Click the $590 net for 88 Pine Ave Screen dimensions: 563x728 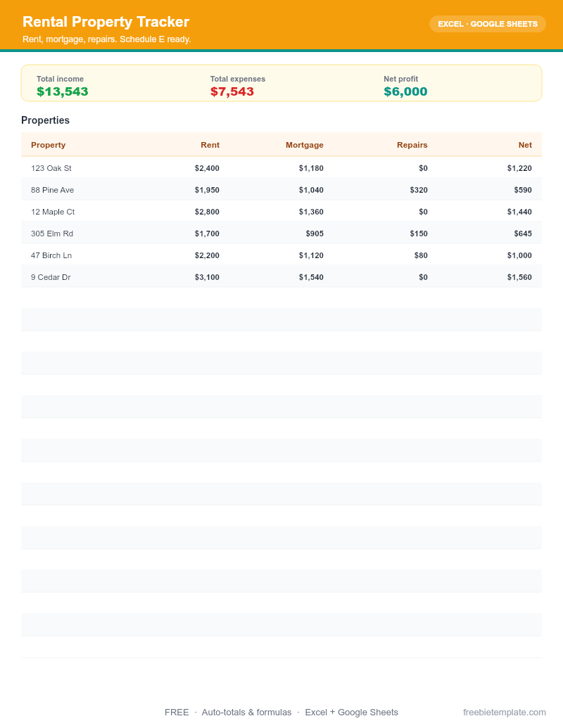523,190
